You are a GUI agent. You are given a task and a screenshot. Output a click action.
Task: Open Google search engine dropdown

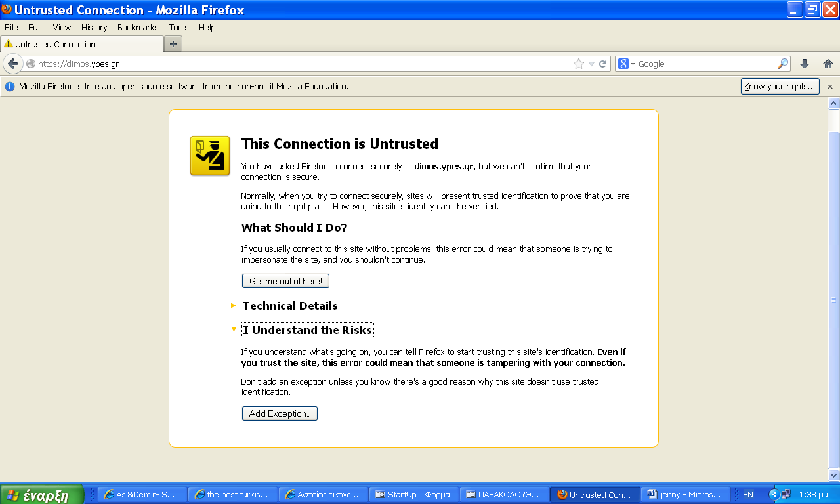(627, 64)
